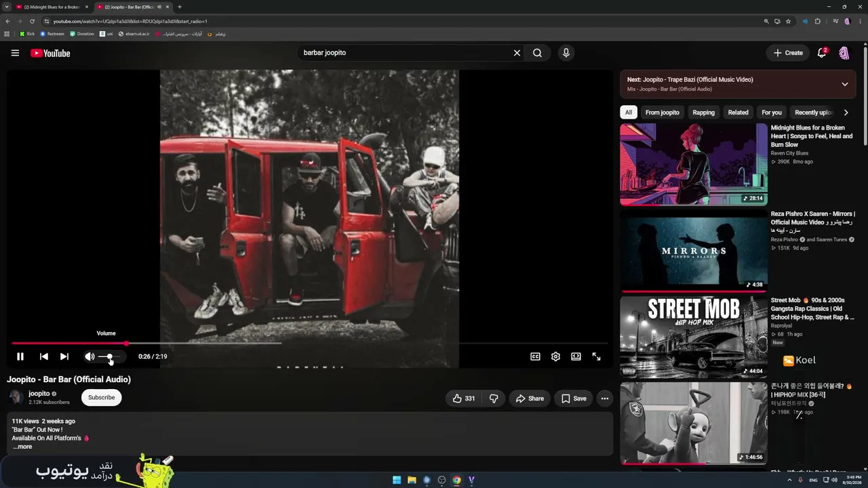Open the Windows Start menu
This screenshot has width=868, height=488.
(x=397, y=481)
